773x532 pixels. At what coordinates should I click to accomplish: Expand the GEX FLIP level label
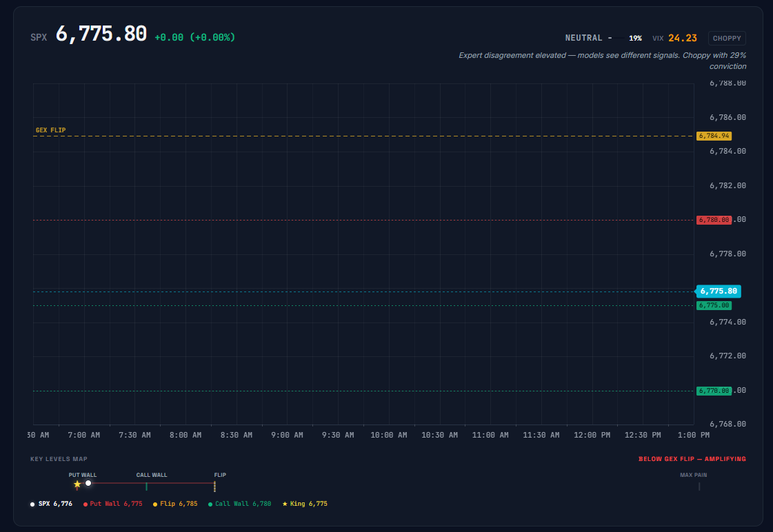(50, 130)
